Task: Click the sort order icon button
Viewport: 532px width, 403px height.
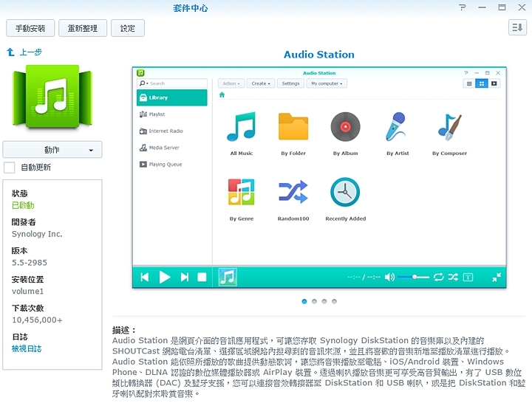Action: tap(517, 27)
